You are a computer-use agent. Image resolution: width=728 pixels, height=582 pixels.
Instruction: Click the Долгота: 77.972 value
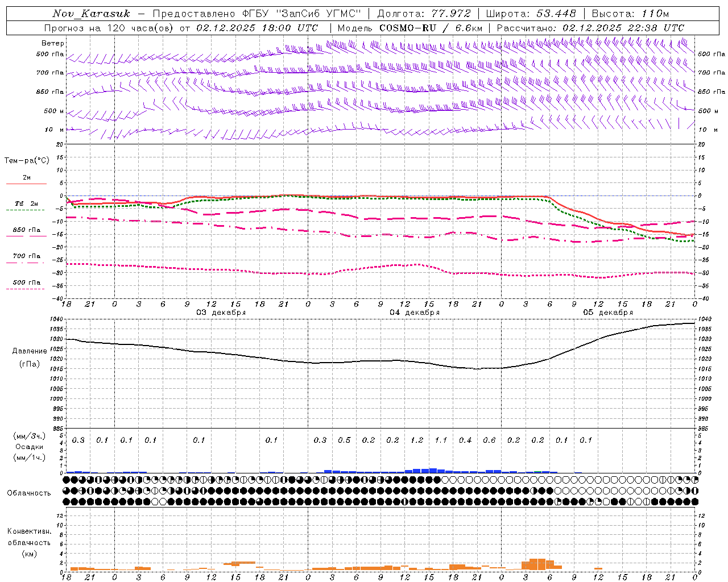tap(424, 14)
